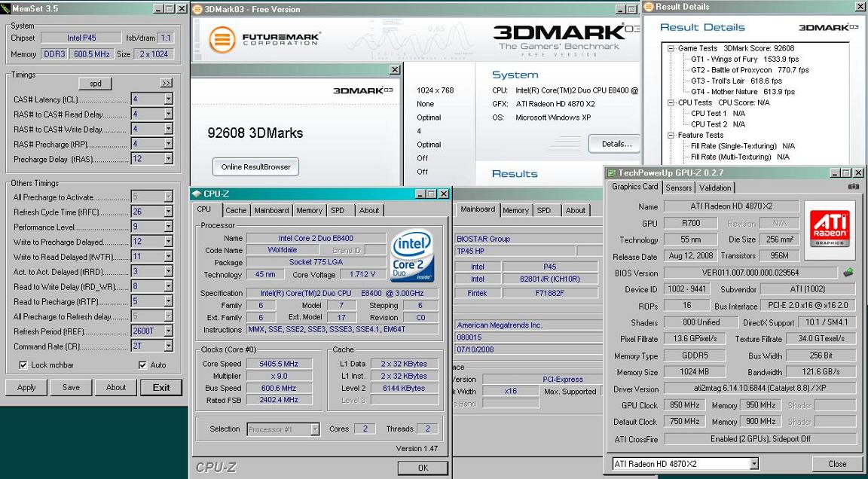868x479 pixels.
Task: Open the RAS# Precharge (tRP) dropdown
Action: tap(168, 145)
